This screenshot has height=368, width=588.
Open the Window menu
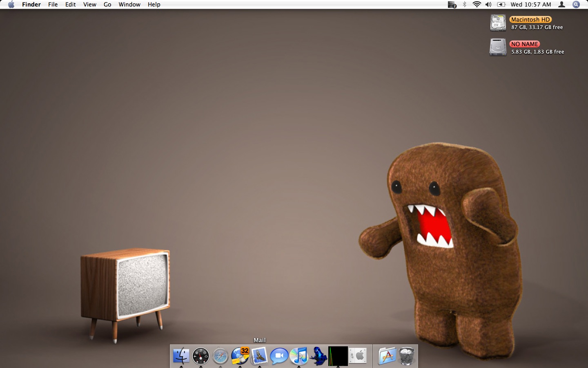129,4
